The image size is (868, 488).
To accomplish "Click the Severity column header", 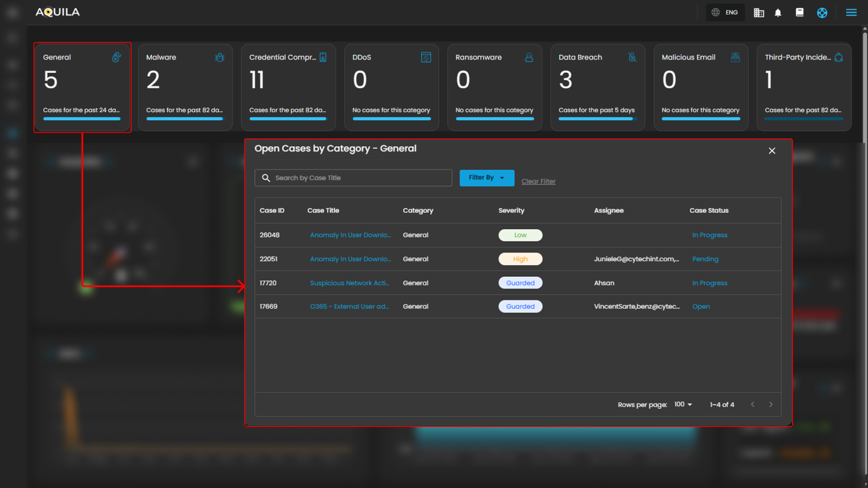I will [x=511, y=211].
